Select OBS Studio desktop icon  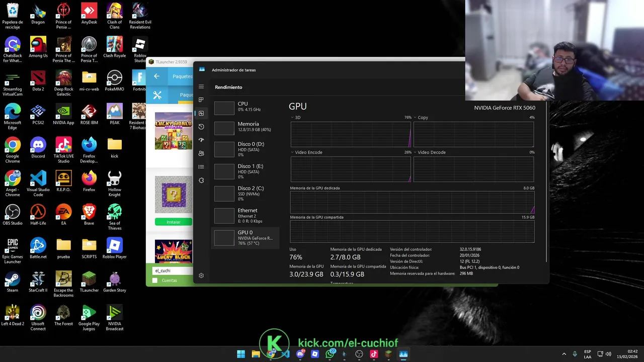tap(13, 215)
